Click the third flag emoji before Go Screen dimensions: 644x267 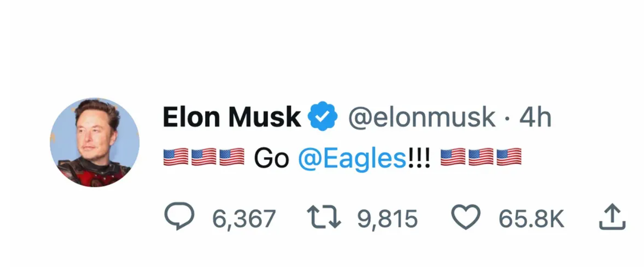click(x=231, y=157)
